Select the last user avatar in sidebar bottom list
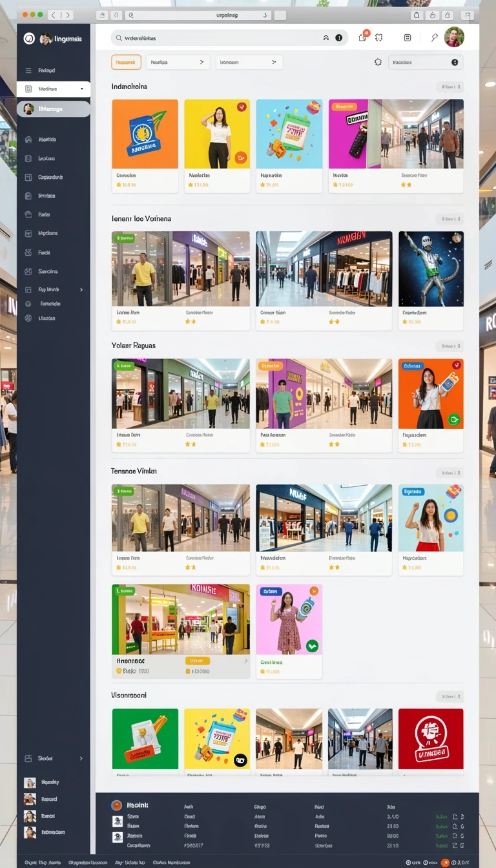496x868 pixels. (x=30, y=832)
